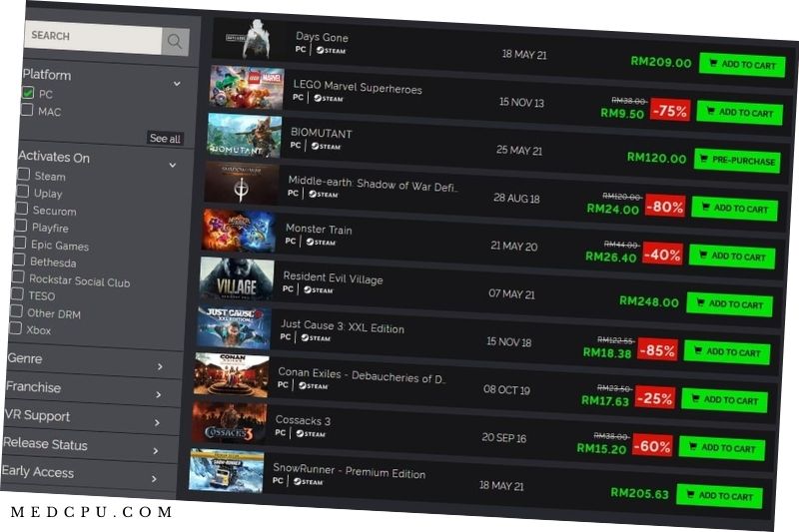Open the Just Cause 3 cover thumbnail
Viewport: 799px width, 532px height.
(x=234, y=327)
